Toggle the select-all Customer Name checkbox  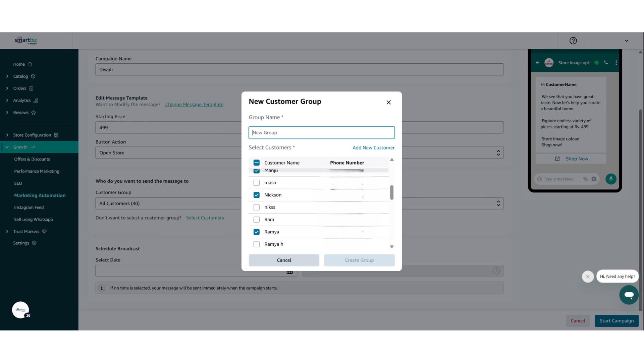click(257, 163)
